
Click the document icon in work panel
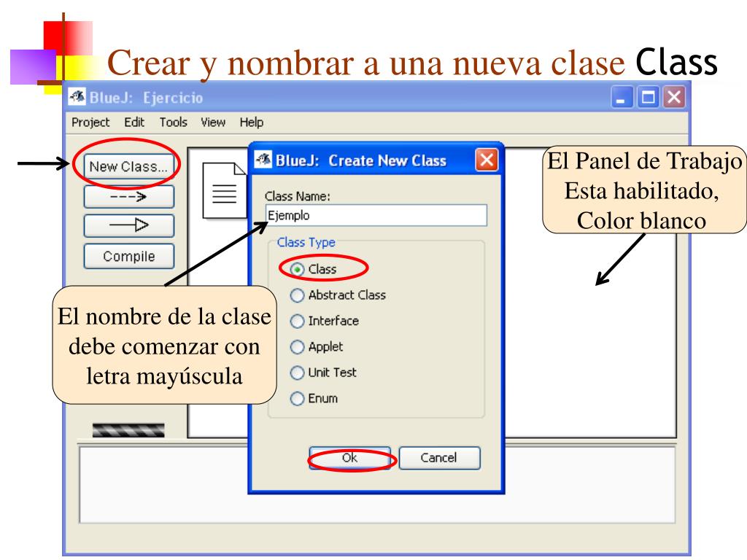tap(225, 190)
